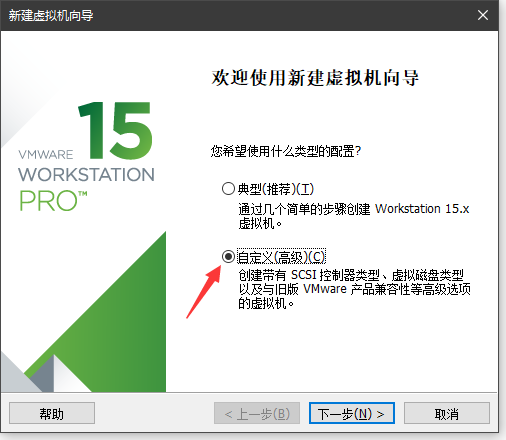Viewport: 506px width, 440px height.
Task: Select the 典型(推荐) radio button
Action: (x=228, y=189)
